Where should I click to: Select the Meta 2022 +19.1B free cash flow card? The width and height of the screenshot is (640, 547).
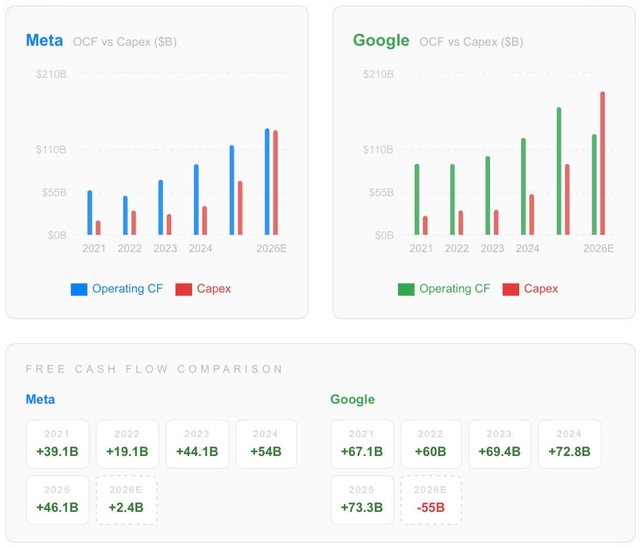tap(127, 444)
